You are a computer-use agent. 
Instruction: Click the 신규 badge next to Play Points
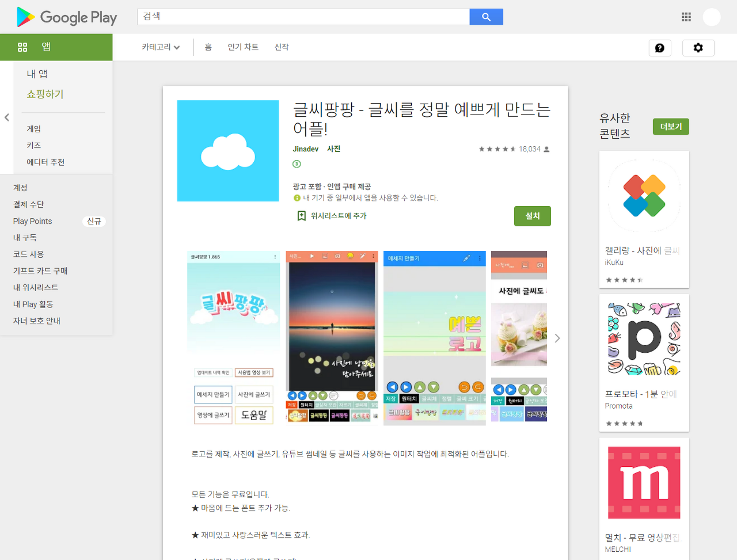point(94,222)
